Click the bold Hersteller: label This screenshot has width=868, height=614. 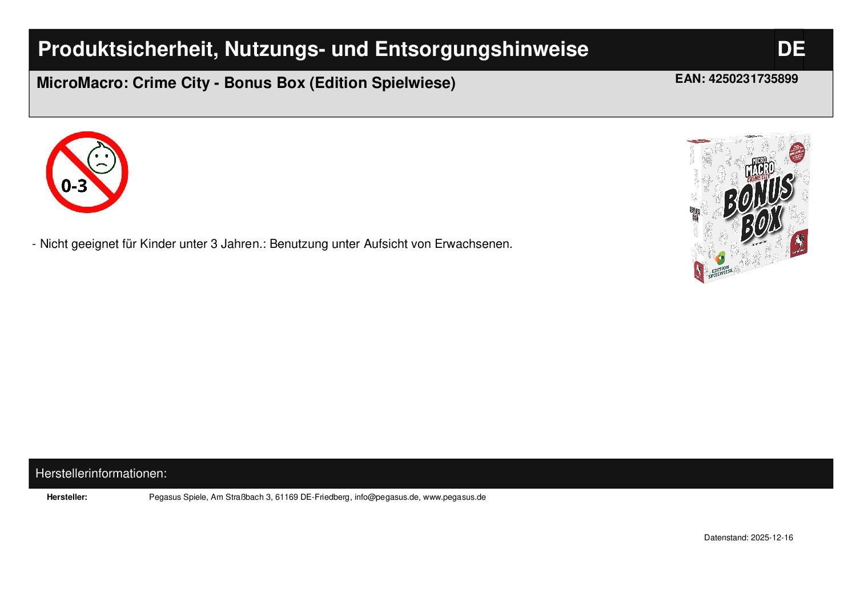pos(67,497)
